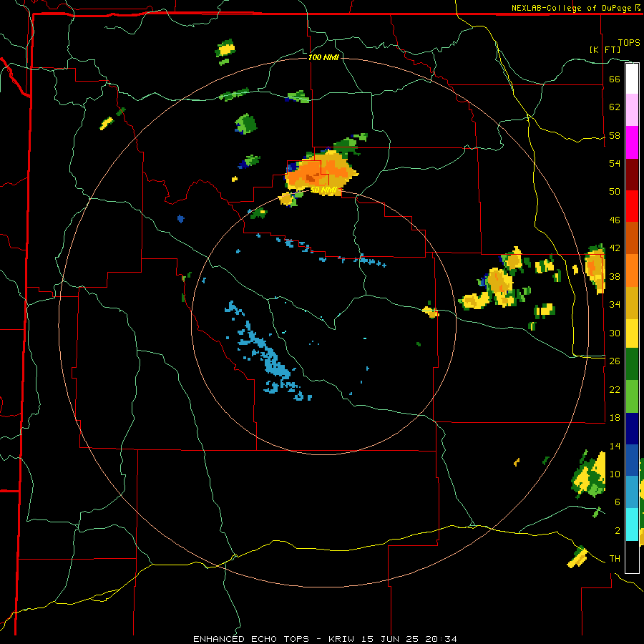The height and width of the screenshot is (644, 644).
Task: Click the '42' legend value
Action: (x=615, y=248)
